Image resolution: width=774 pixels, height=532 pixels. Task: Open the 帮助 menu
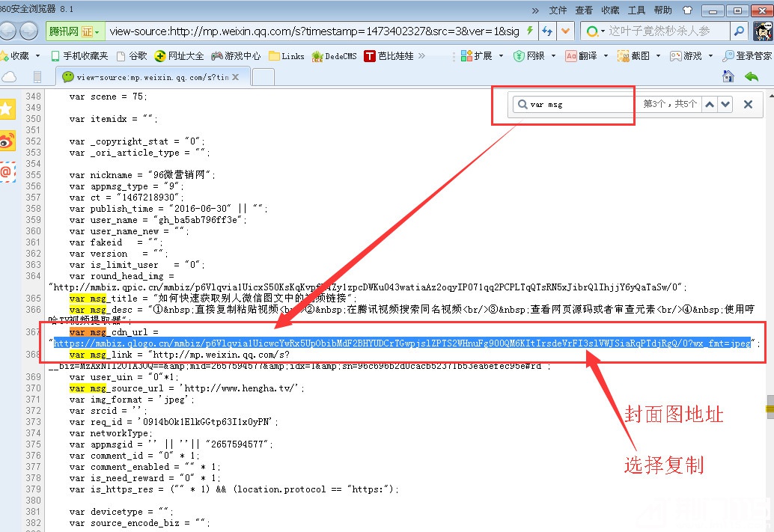pyautogui.click(x=663, y=10)
